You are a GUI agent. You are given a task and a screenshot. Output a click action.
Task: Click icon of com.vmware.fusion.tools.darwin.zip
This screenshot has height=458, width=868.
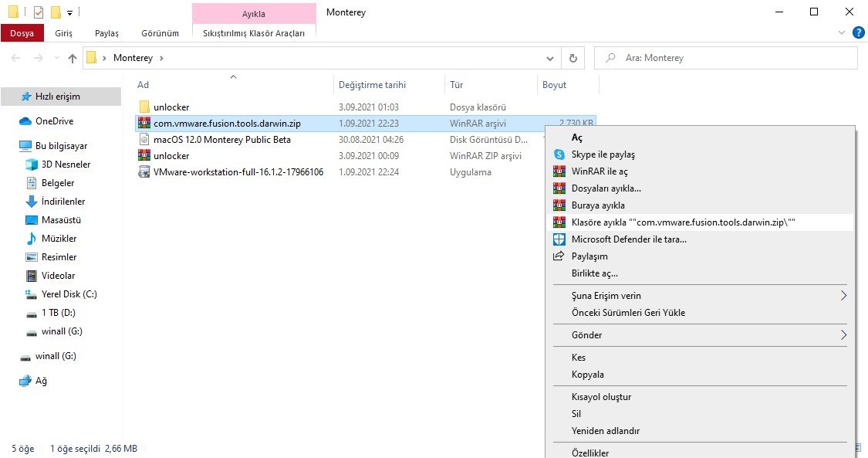[144, 123]
